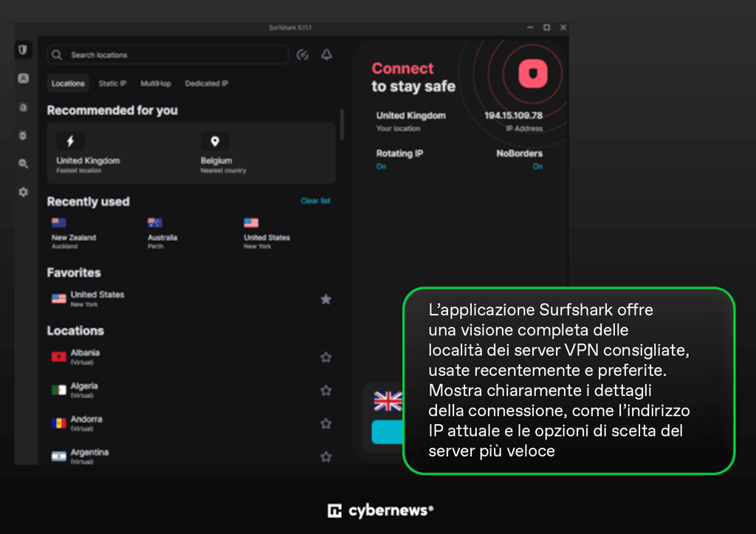756x534 pixels.
Task: Click the Andorra flag icon
Action: (x=59, y=423)
